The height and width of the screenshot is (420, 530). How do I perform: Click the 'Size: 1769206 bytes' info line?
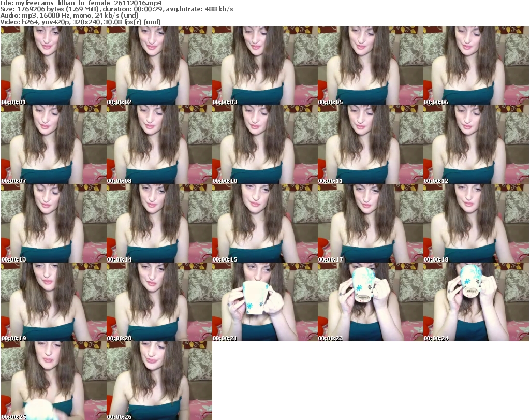116,9
